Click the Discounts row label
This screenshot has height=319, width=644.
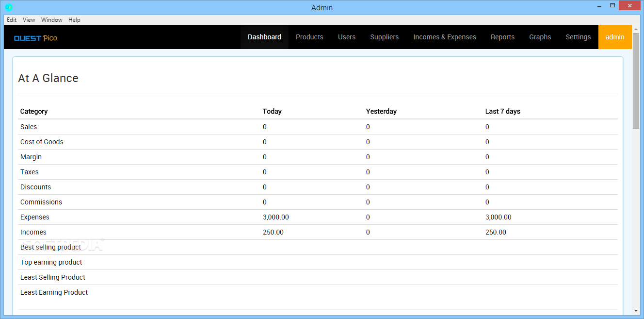(x=35, y=187)
